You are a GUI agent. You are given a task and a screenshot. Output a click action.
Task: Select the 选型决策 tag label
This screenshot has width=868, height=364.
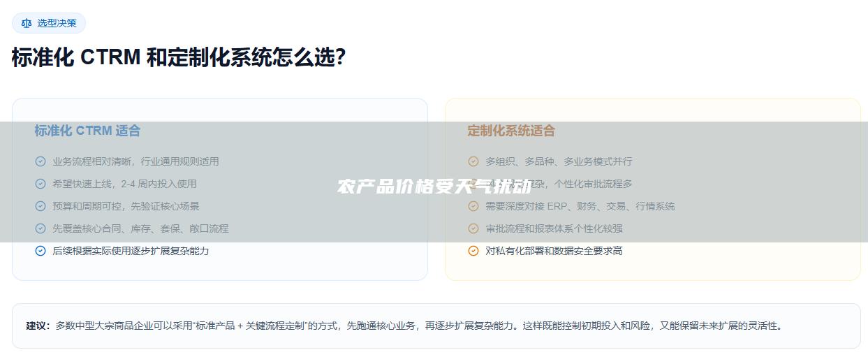[x=57, y=23]
